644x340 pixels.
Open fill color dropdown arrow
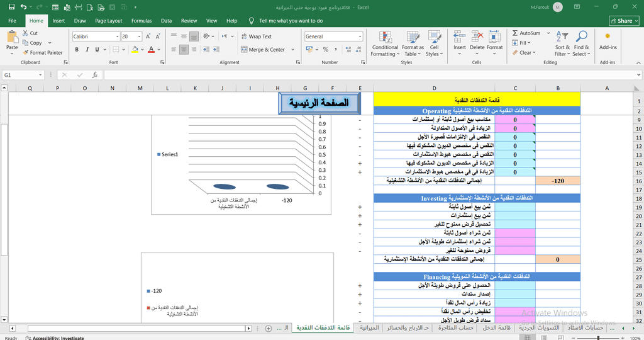[x=143, y=49]
